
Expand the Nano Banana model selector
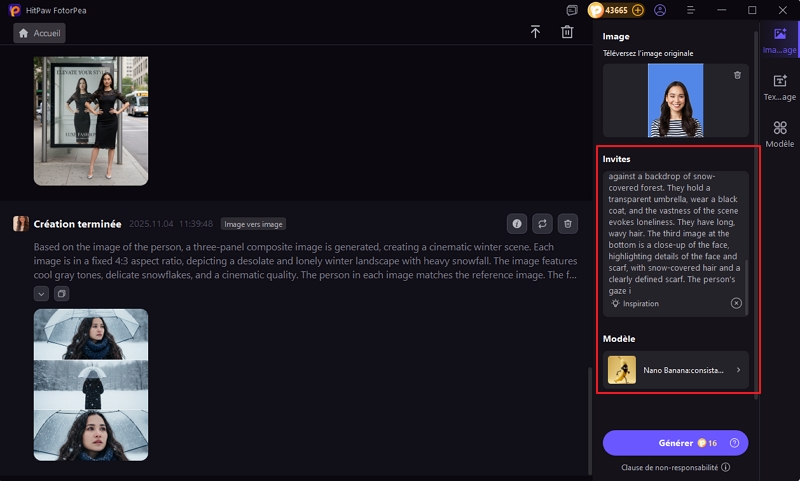[x=738, y=370]
